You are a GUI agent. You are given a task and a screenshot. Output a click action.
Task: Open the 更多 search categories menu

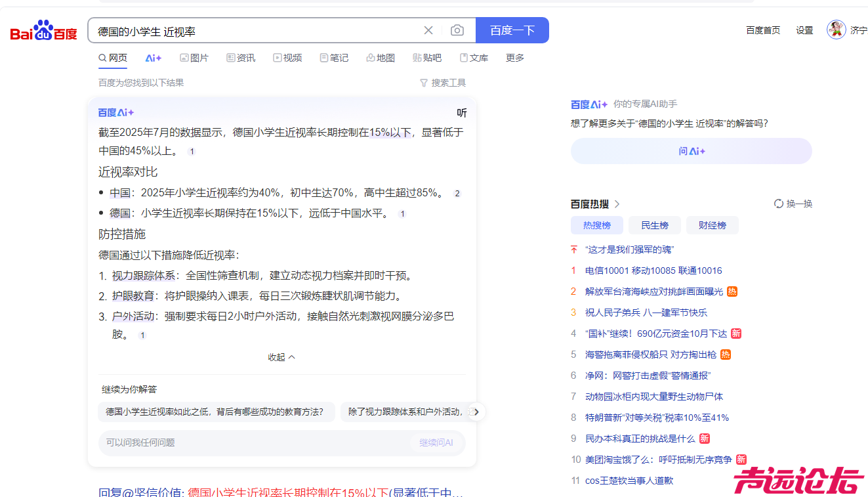(515, 58)
